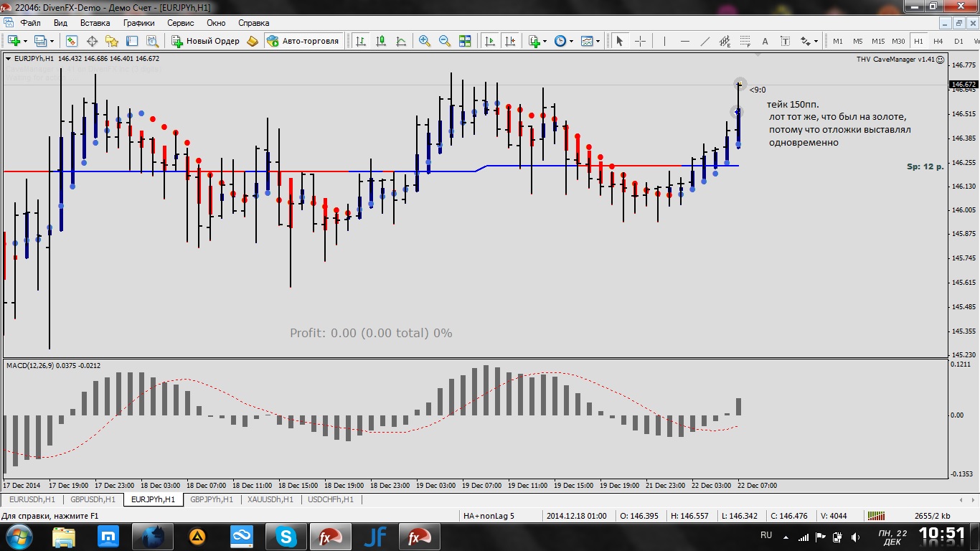The width and height of the screenshot is (980, 551).
Task: Select the horizontal line drawing tool
Action: click(x=684, y=41)
